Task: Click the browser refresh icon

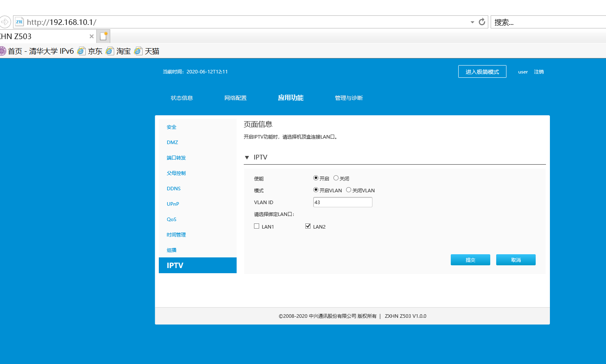Action: coord(482,22)
